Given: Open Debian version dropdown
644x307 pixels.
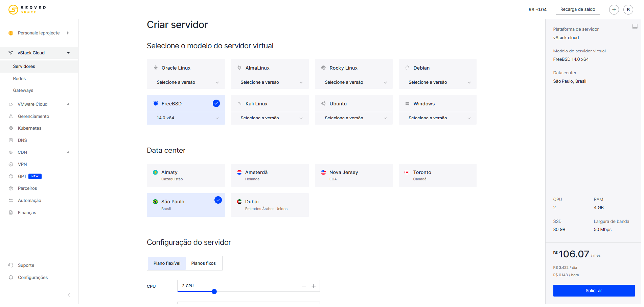Looking at the screenshot, I should tap(438, 82).
